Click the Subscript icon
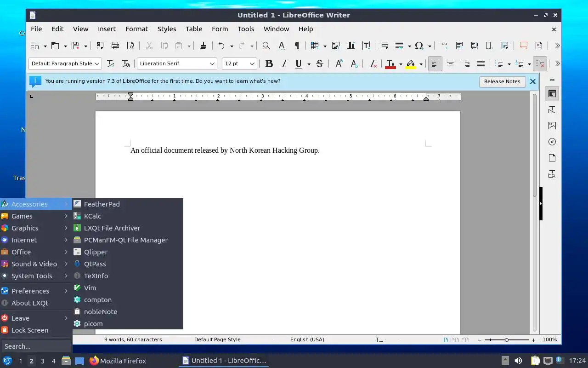The image size is (588, 368). tap(354, 63)
